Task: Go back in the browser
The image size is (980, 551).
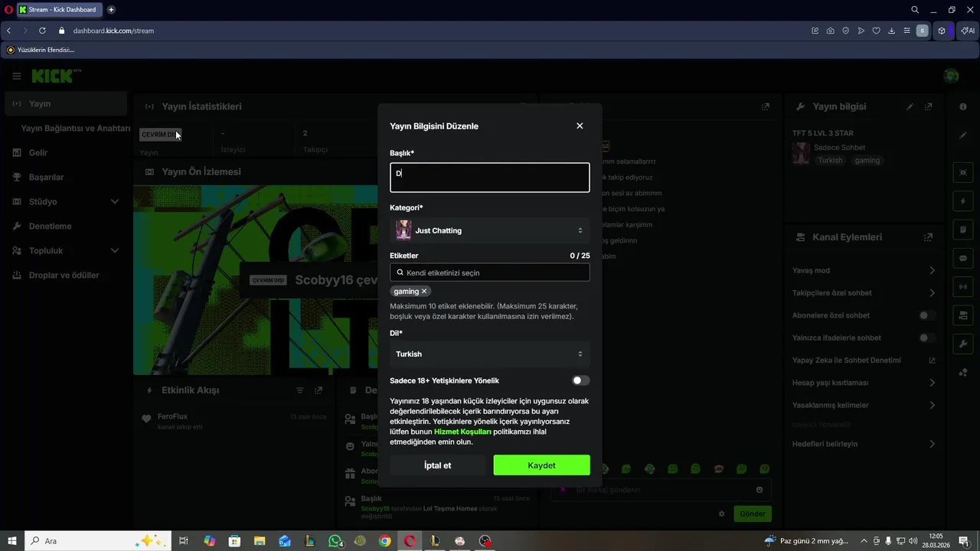Action: (8, 31)
